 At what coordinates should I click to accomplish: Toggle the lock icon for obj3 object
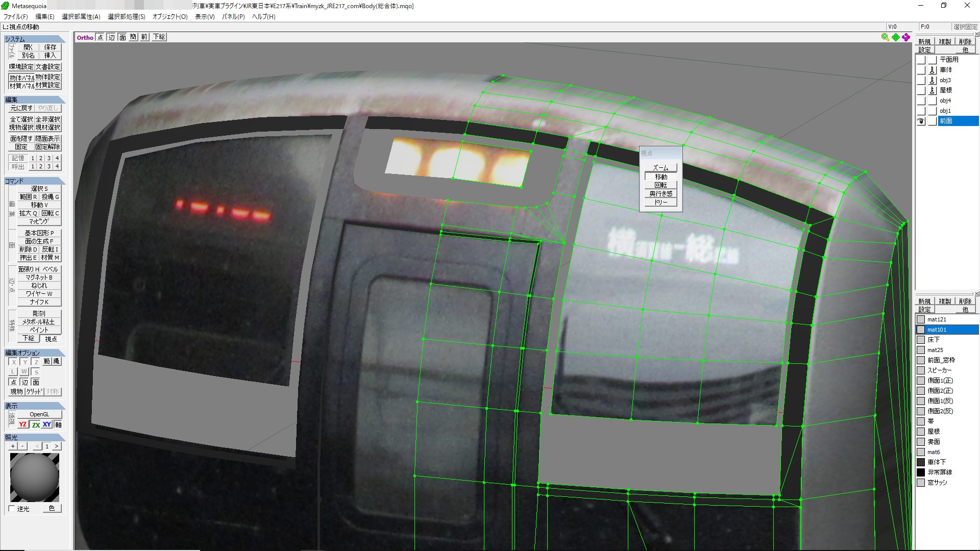(932, 80)
